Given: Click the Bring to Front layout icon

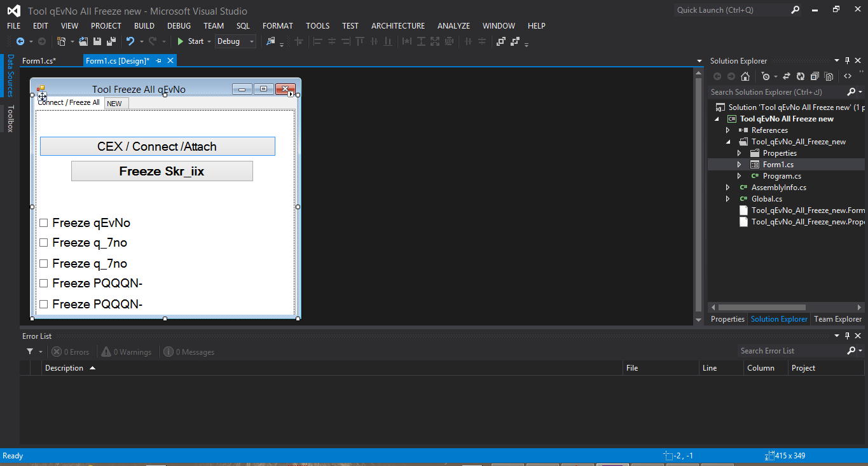Looking at the screenshot, I should 501,41.
